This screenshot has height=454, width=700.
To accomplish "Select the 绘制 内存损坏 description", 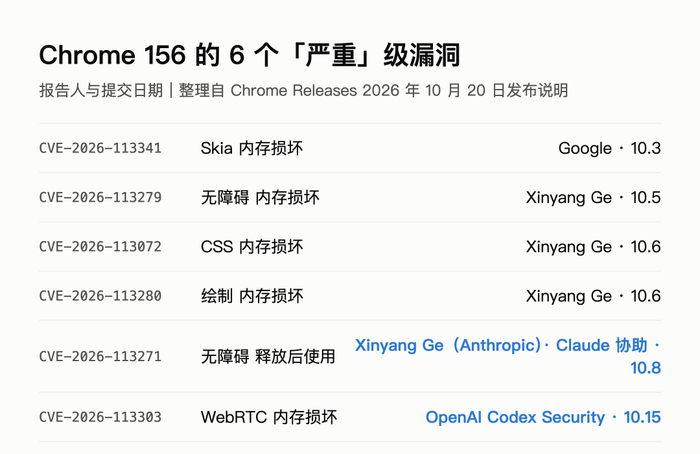I will 252,296.
